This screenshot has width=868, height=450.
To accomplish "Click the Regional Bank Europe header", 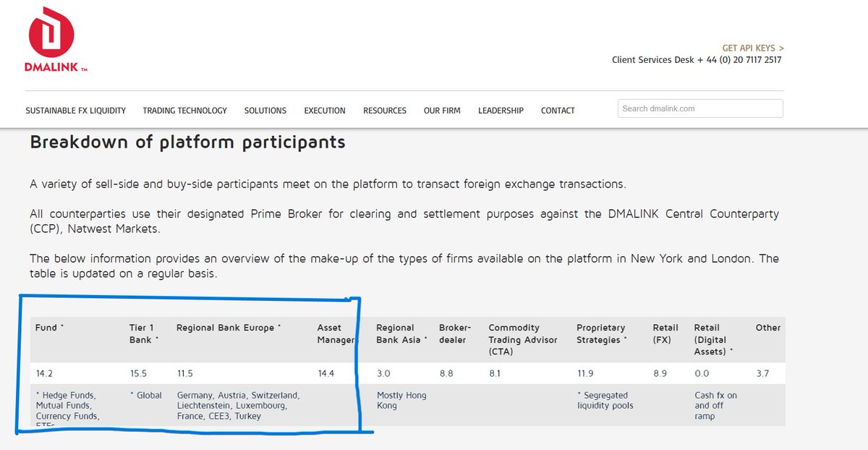I will click(x=229, y=328).
